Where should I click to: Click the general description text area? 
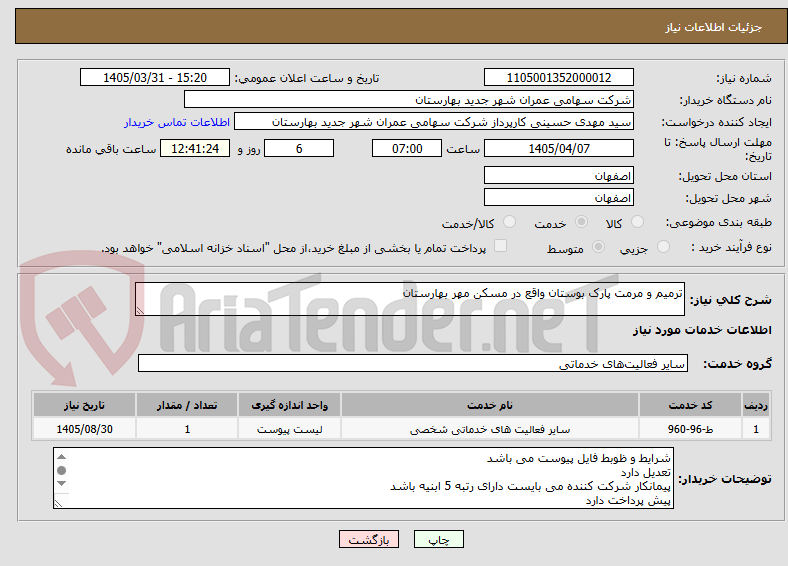[x=410, y=299]
